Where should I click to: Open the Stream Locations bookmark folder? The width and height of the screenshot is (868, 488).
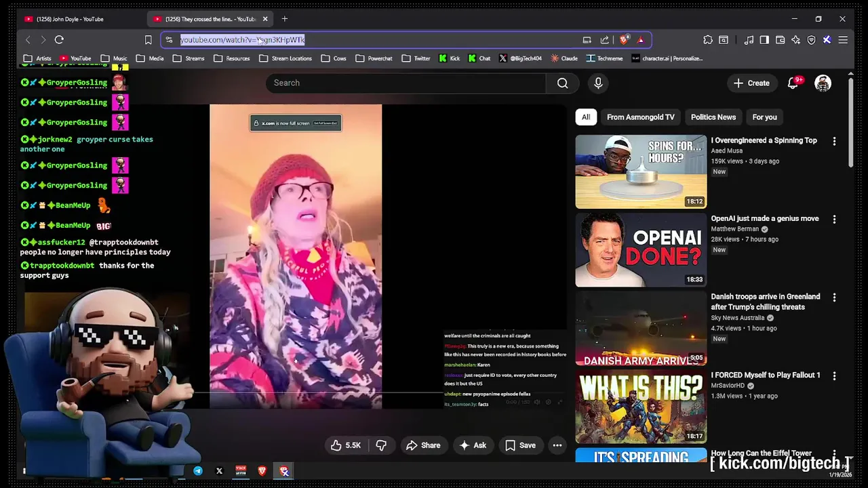[x=285, y=58]
